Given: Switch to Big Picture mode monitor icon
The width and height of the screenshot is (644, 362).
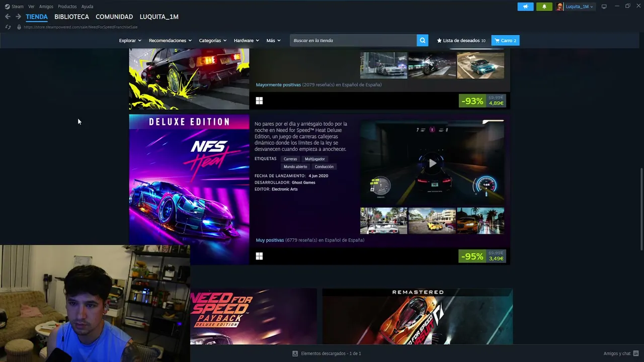Looking at the screenshot, I should click(x=604, y=7).
